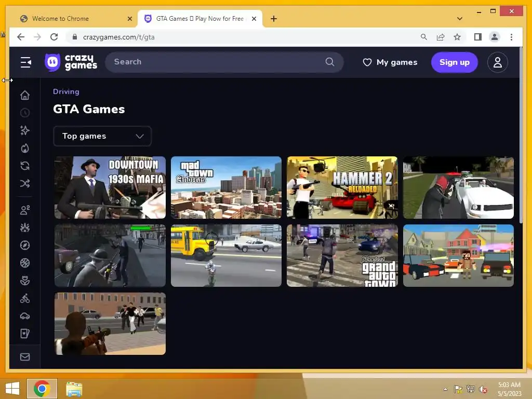This screenshot has width=532, height=399.
Task: Open Bike games icon in sidebar
Action: coord(25,299)
